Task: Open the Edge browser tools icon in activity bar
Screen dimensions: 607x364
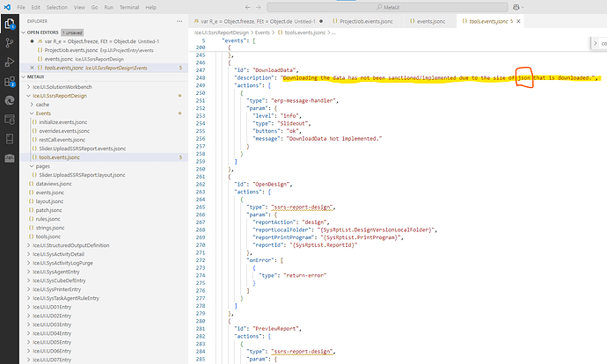Action: [10, 100]
